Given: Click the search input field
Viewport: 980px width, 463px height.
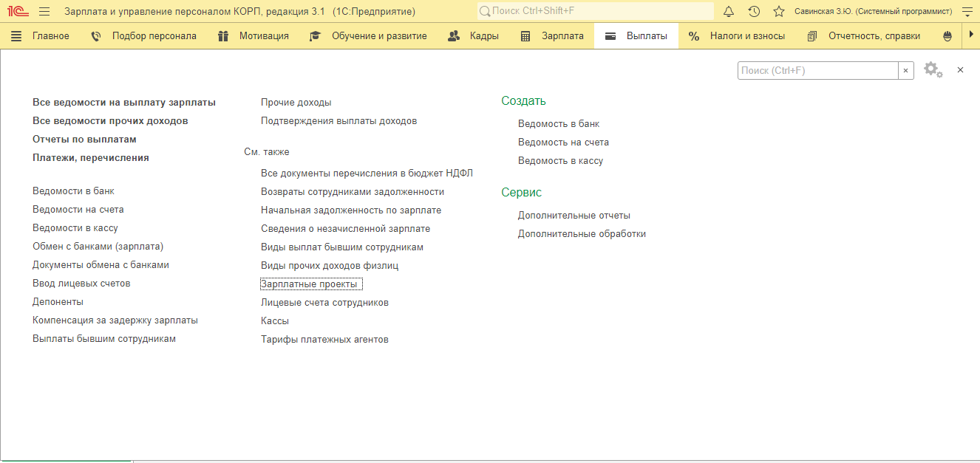Looking at the screenshot, I should (813, 69).
